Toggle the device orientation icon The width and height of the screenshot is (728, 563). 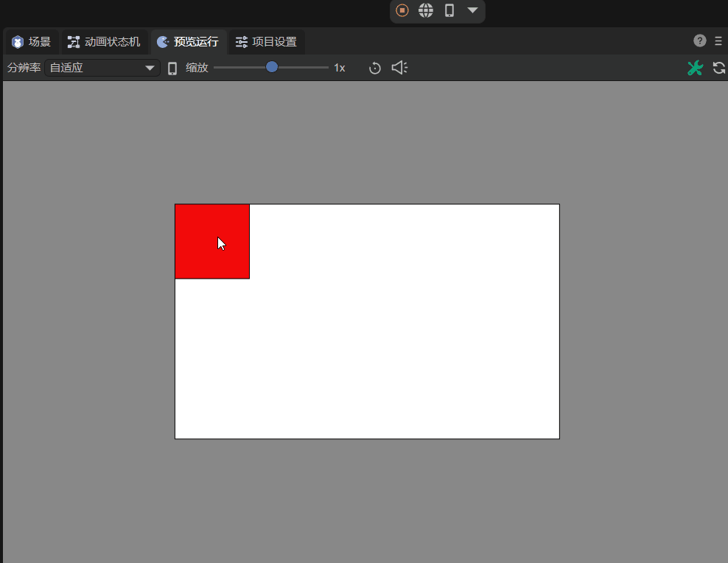(172, 69)
